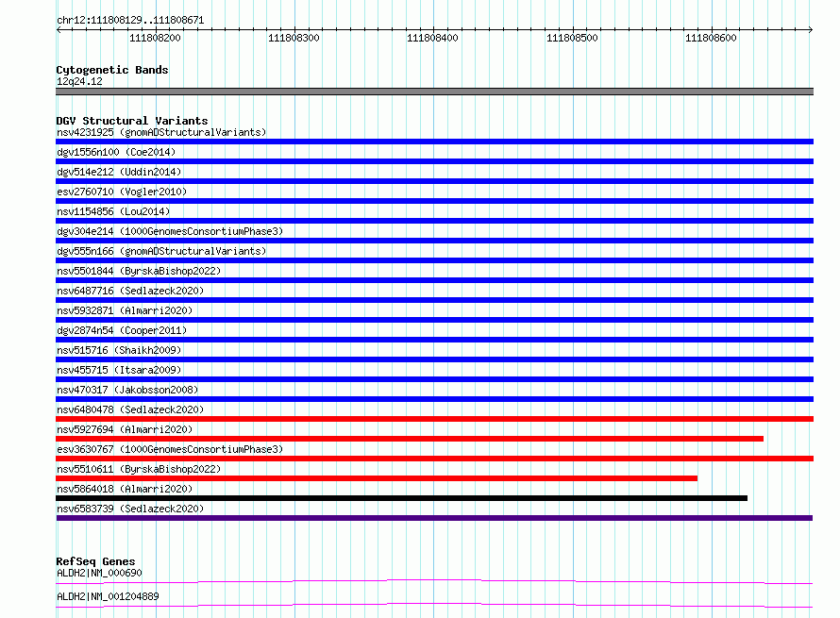Click the chr12:111808129..111808671 region label
This screenshot has width=840, height=618.
(x=130, y=21)
